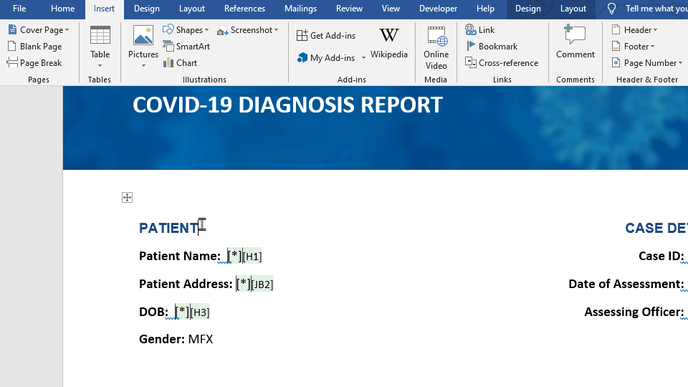Viewport: 688px width, 387px height.
Task: Insert a Blank Page
Action: click(x=35, y=47)
